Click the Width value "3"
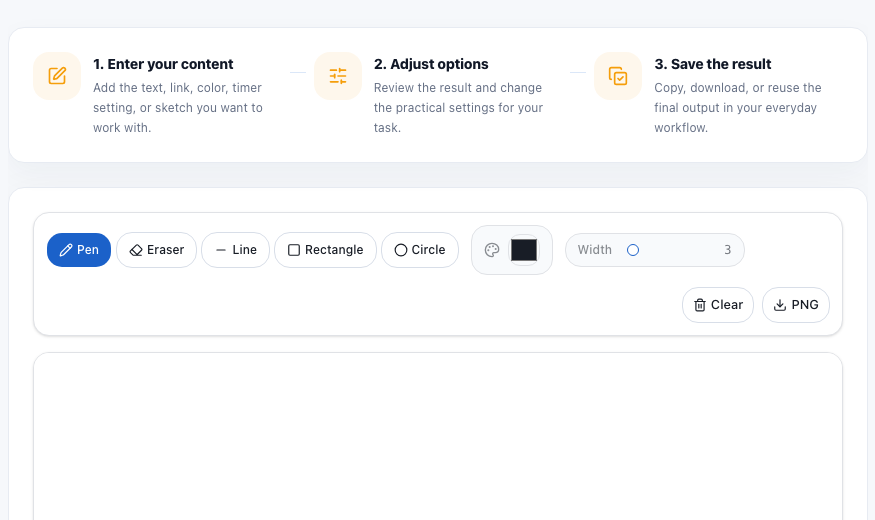 pyautogui.click(x=728, y=250)
